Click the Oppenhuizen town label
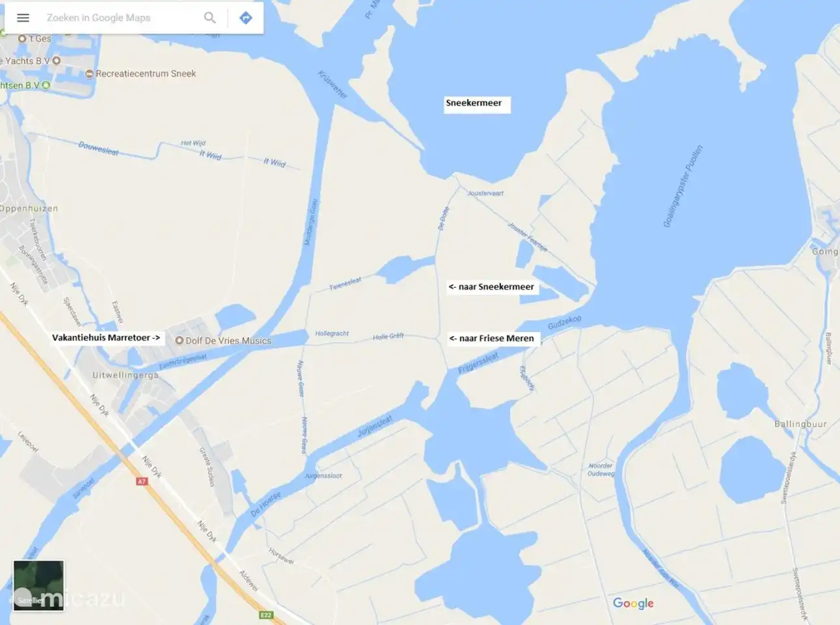 tap(29, 209)
